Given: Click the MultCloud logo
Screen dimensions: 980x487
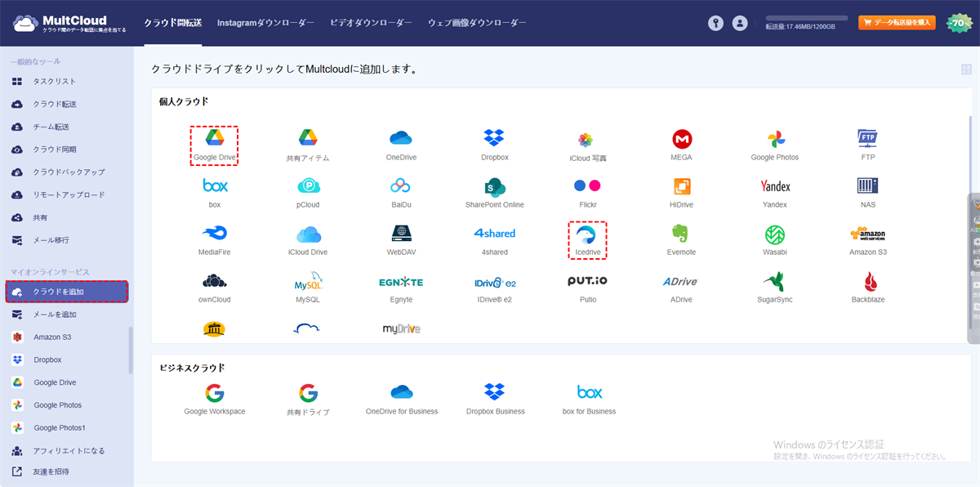Looking at the screenshot, I should tap(69, 23).
